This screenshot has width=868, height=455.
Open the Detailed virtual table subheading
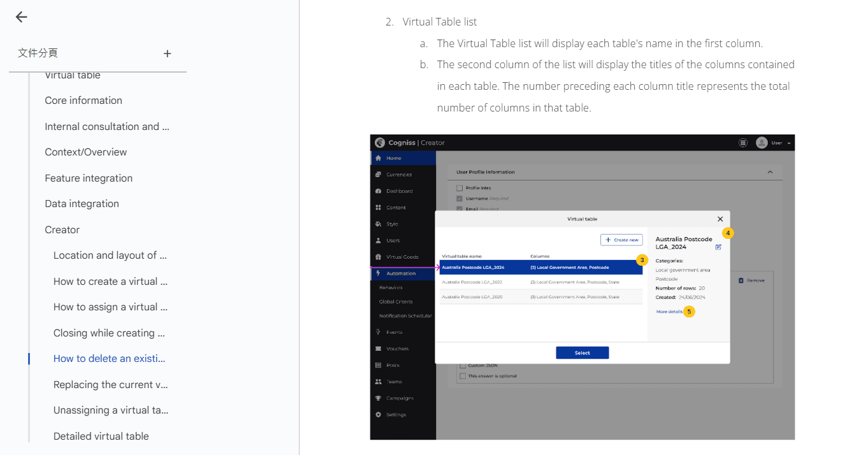pyautogui.click(x=101, y=437)
